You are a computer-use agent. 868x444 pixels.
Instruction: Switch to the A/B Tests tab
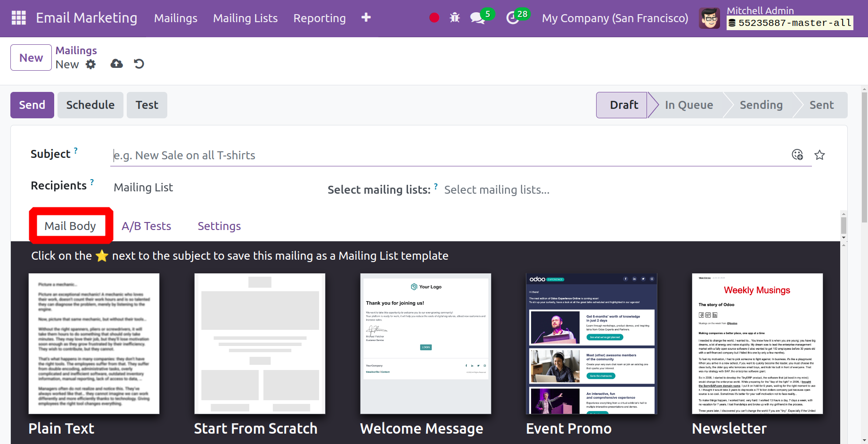(x=146, y=226)
